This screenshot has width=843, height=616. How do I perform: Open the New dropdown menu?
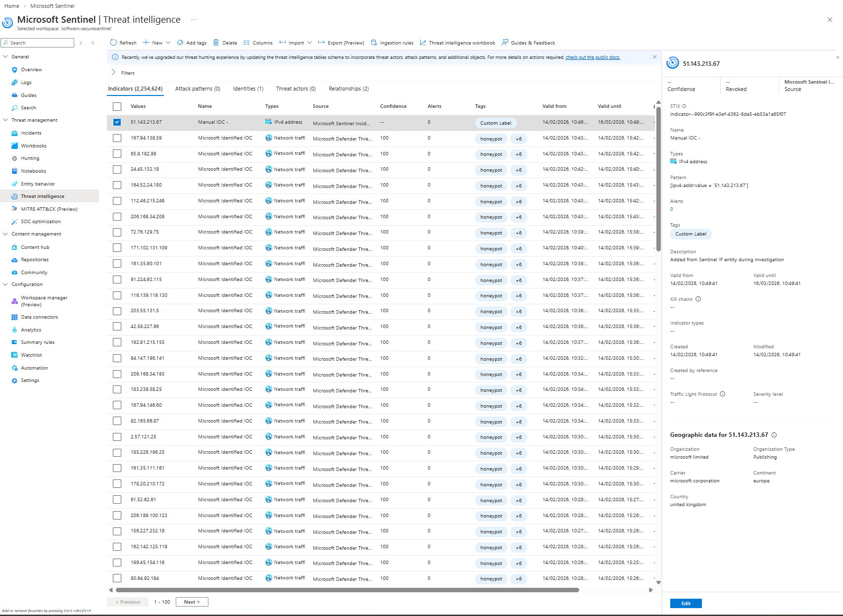pos(157,43)
